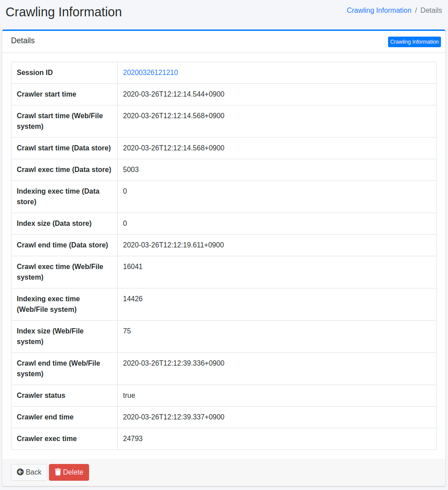Click the Crawling Information page heading
The width and height of the screenshot is (448, 490).
tap(63, 12)
